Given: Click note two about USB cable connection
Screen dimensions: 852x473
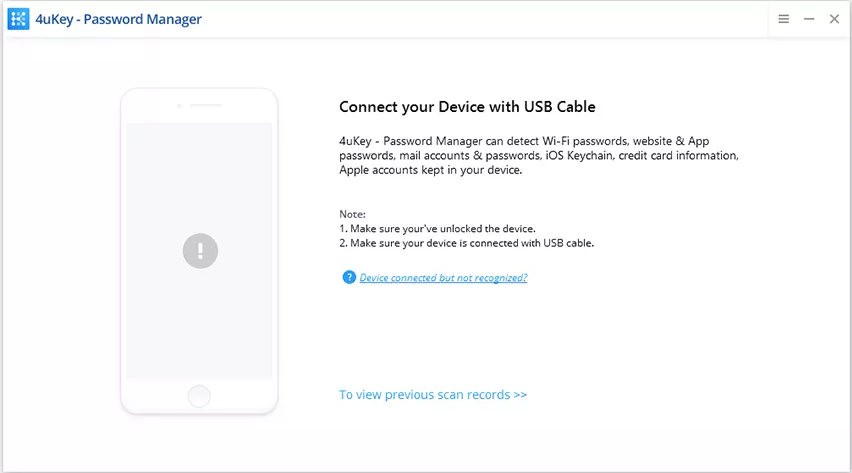Looking at the screenshot, I should pyautogui.click(x=467, y=243).
